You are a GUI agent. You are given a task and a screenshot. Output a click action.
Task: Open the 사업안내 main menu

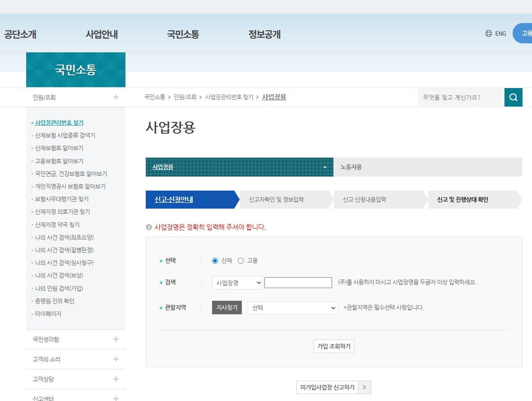102,34
